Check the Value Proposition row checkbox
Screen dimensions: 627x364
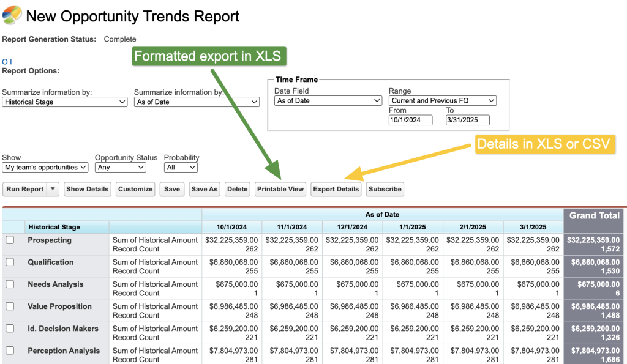10,306
